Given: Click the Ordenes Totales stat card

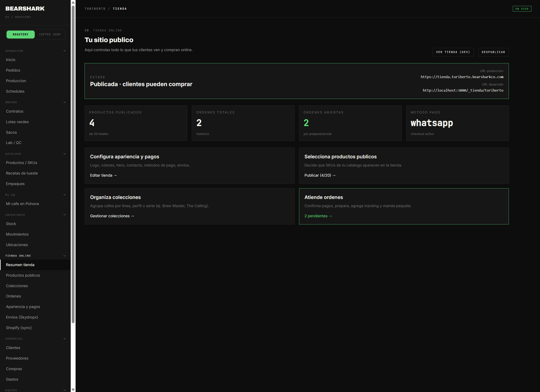Looking at the screenshot, I should 243,123.
